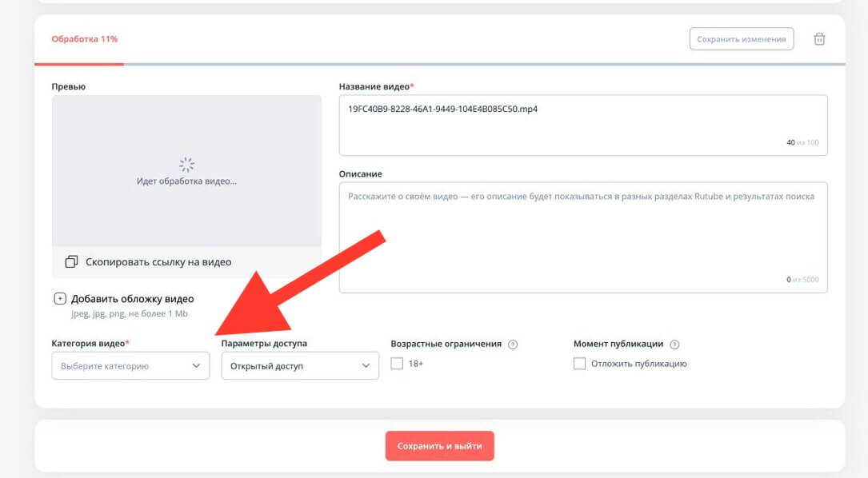868x478 pixels.
Task: Open the Категория видео dropdown
Action: [130, 366]
